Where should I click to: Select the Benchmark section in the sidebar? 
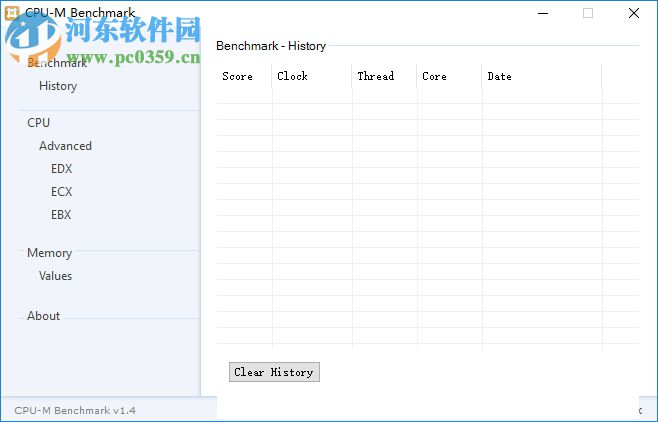tap(57, 63)
